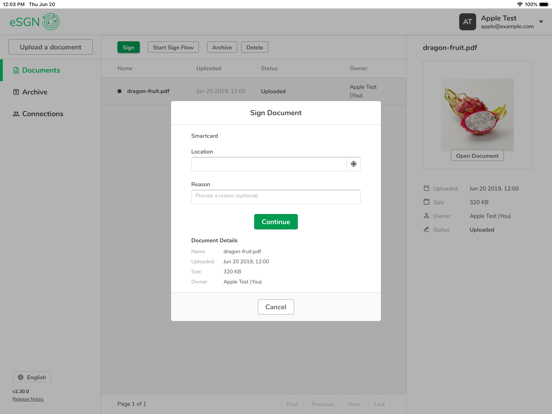Click the calendar icon beside Uploaded detail
The width and height of the screenshot is (552, 414).
tap(426, 188)
